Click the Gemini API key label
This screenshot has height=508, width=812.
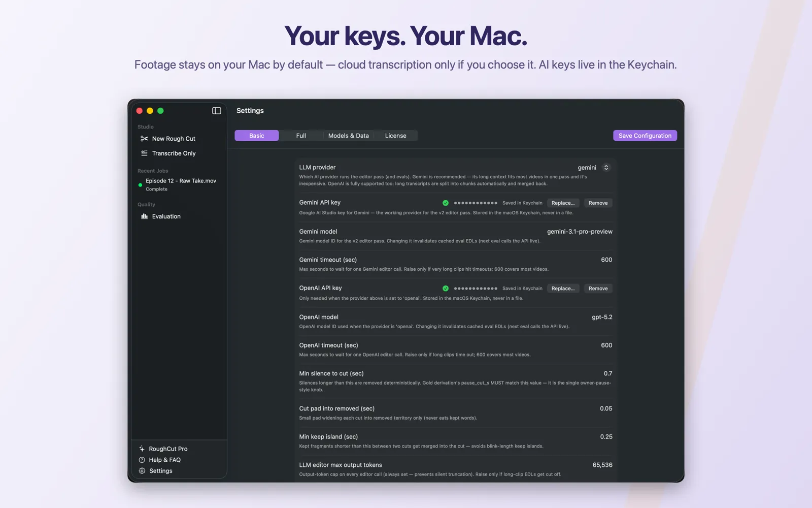[320, 203]
